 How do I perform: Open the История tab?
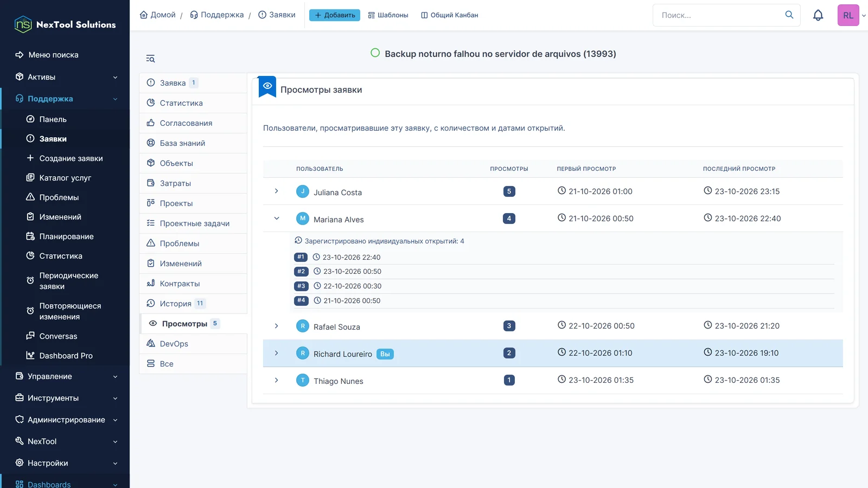(193, 304)
